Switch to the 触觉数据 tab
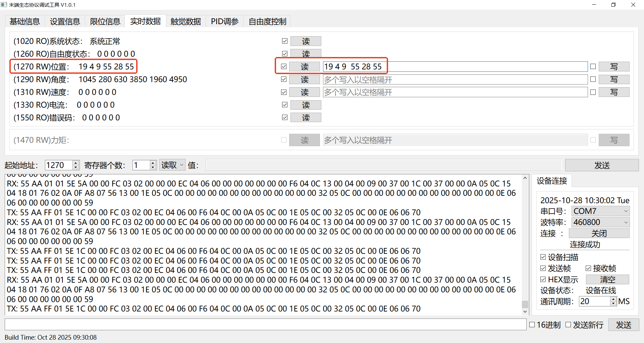This screenshot has width=644, height=343. (185, 21)
